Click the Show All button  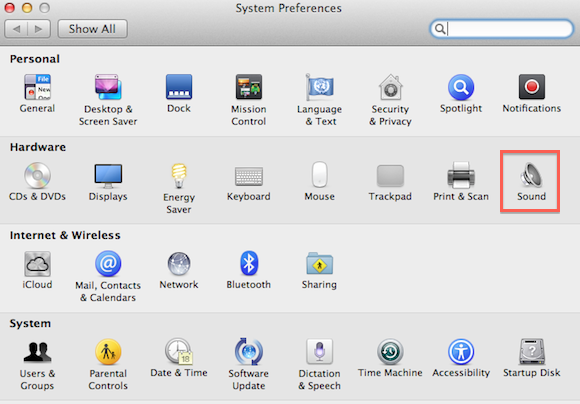coord(92,29)
